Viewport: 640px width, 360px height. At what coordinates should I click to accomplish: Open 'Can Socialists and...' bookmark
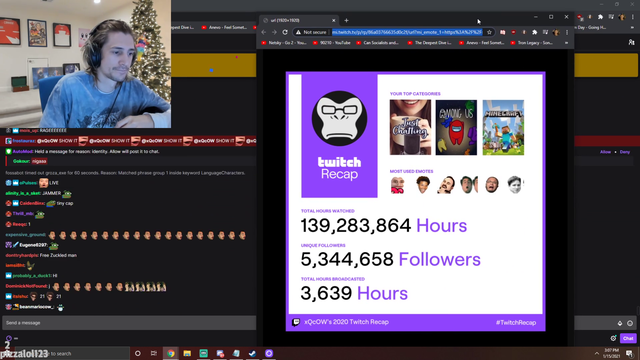point(378,43)
